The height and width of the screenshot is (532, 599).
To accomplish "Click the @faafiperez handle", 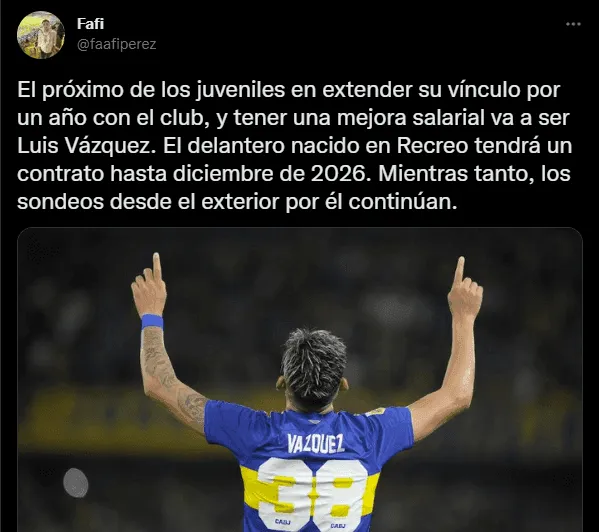I will point(117,44).
